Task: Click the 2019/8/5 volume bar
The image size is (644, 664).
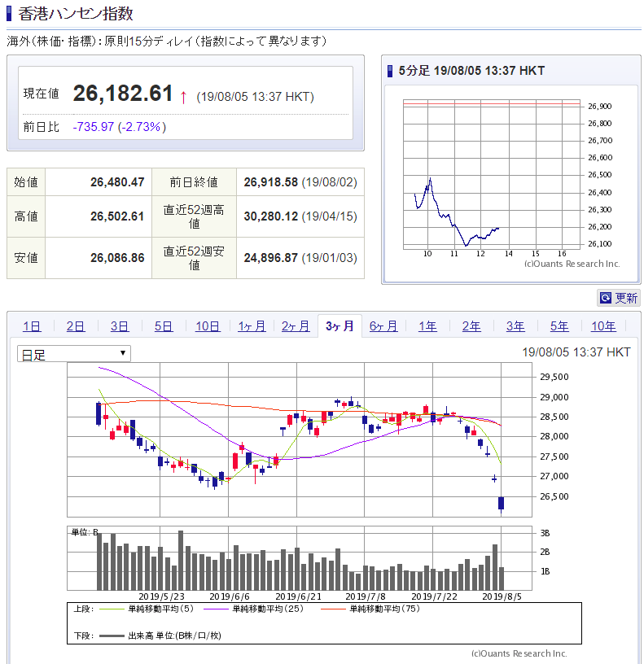Action: click(502, 579)
